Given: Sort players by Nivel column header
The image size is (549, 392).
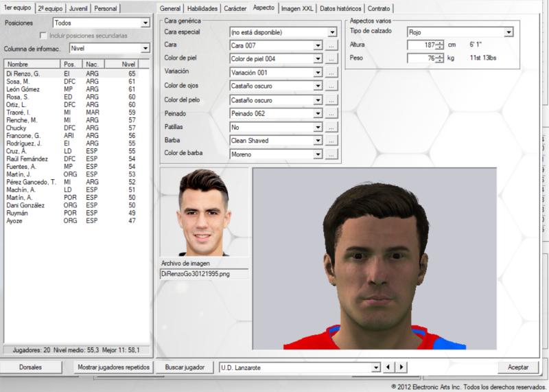Looking at the screenshot, I should (121, 64).
